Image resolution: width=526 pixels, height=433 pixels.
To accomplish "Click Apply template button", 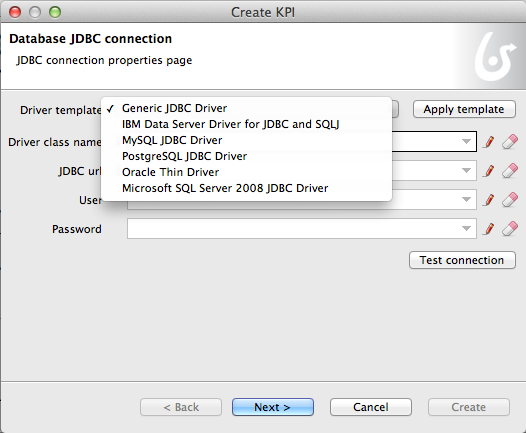I will [x=464, y=109].
